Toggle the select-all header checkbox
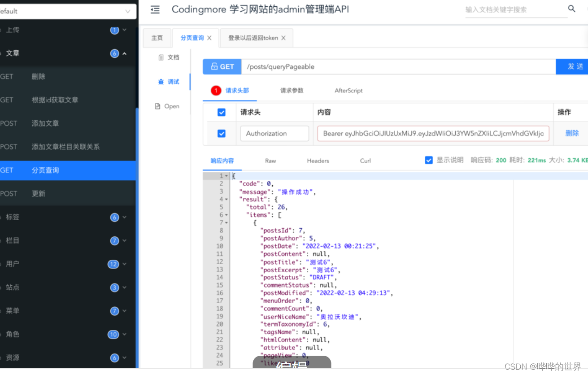 [x=222, y=112]
